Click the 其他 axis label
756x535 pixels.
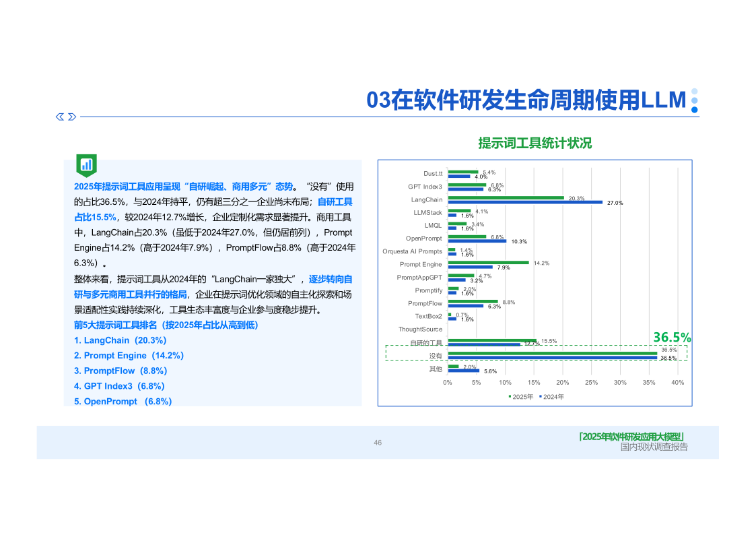tap(436, 369)
